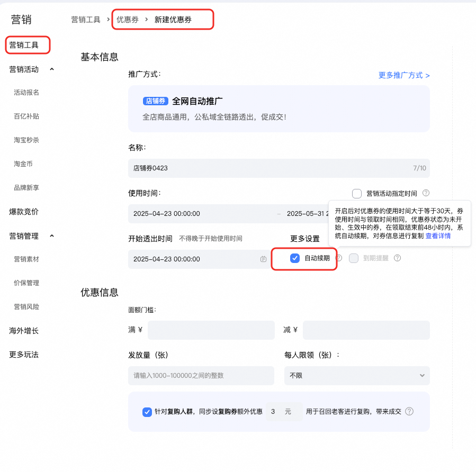Click help icon next to 自动续期
The width and height of the screenshot is (476, 472).
point(339,258)
